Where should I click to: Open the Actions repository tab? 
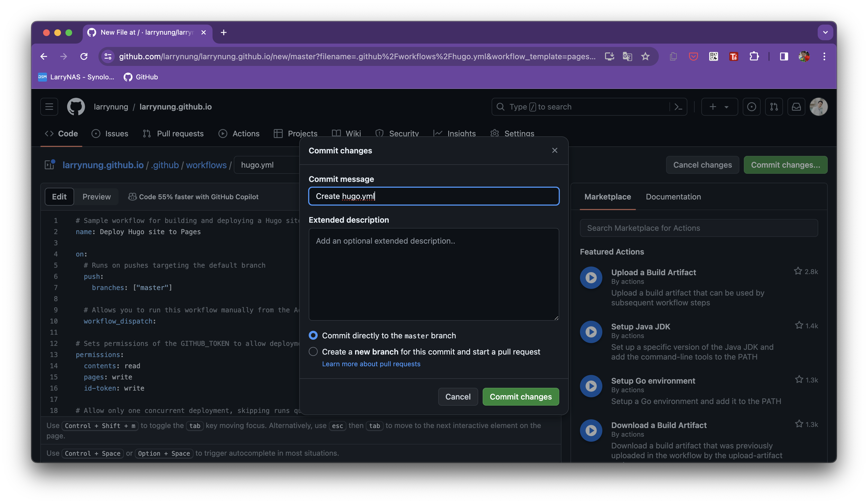[239, 134]
